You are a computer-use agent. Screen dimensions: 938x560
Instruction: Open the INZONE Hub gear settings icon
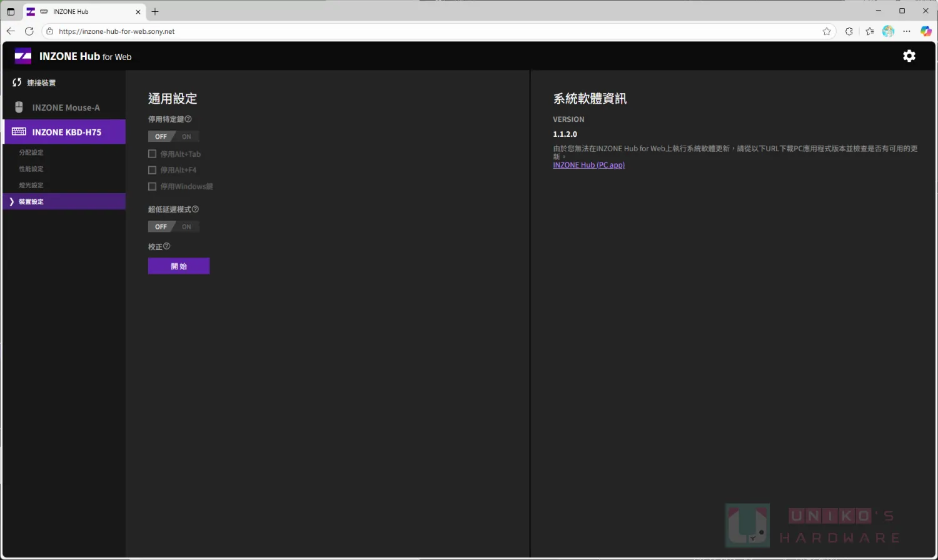coord(909,56)
